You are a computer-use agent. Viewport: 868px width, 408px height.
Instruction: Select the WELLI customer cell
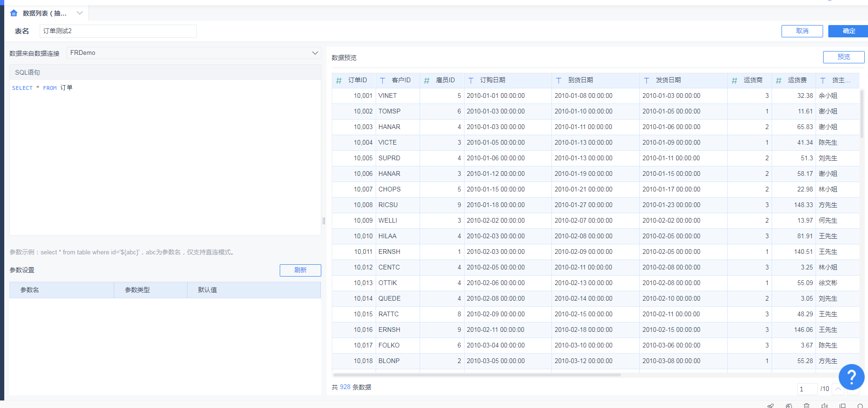397,221
